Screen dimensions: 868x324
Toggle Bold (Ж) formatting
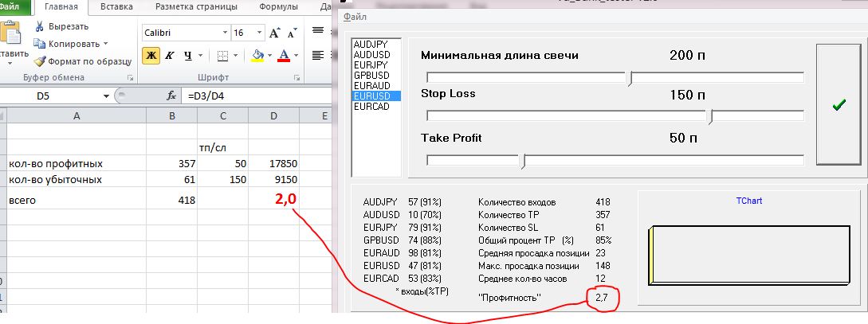click(x=151, y=56)
